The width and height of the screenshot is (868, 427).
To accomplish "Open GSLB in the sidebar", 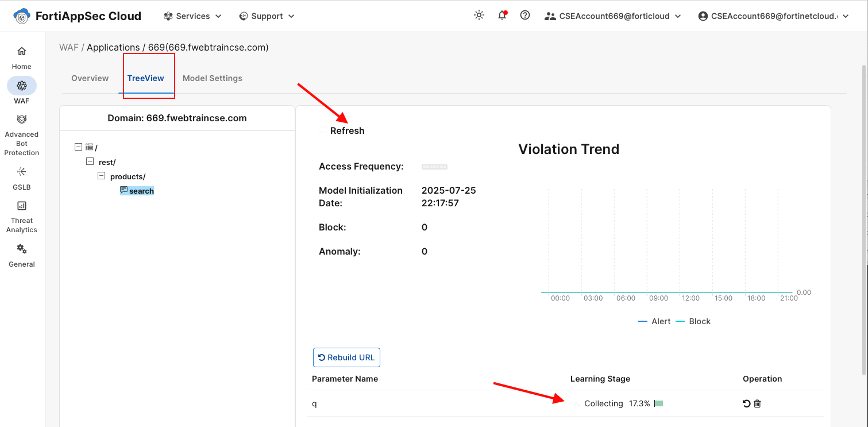I will pyautogui.click(x=22, y=179).
